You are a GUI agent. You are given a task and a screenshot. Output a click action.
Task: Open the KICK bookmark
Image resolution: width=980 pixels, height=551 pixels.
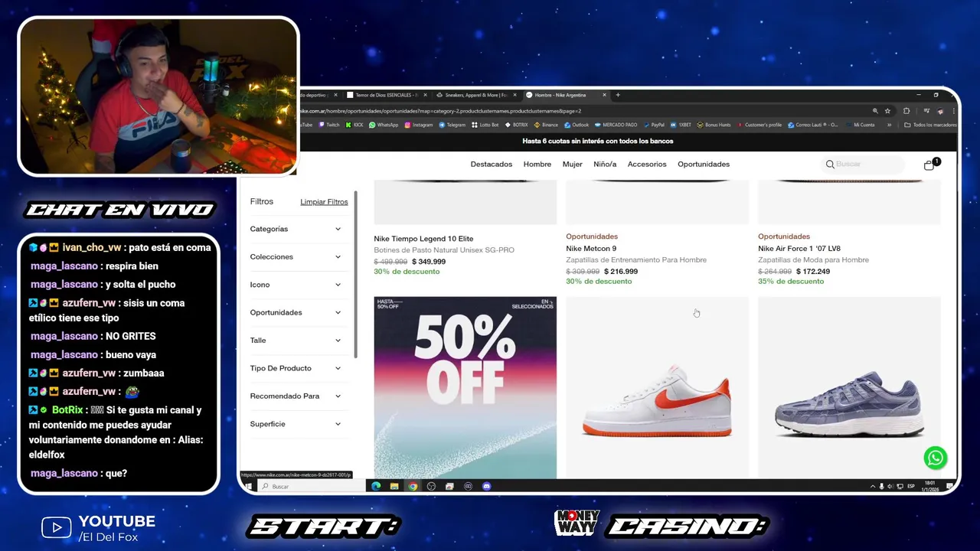(x=354, y=125)
